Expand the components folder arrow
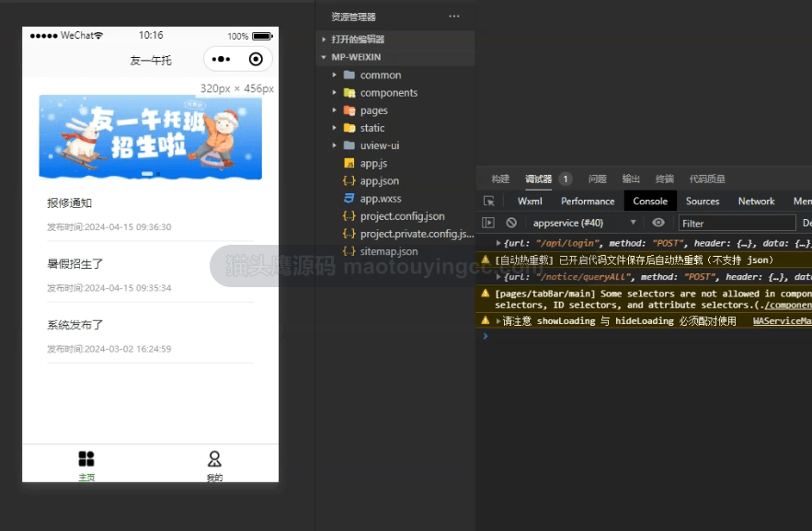812x531 pixels. point(335,93)
